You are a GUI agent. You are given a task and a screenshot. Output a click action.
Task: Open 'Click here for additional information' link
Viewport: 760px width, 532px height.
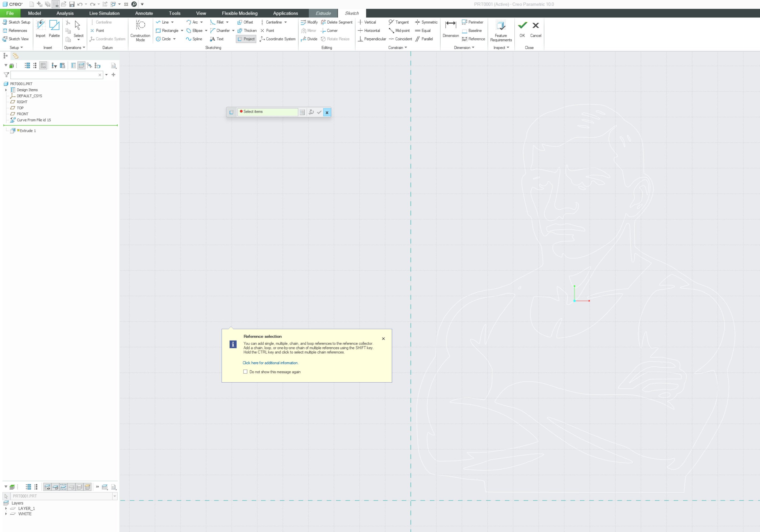(270, 363)
